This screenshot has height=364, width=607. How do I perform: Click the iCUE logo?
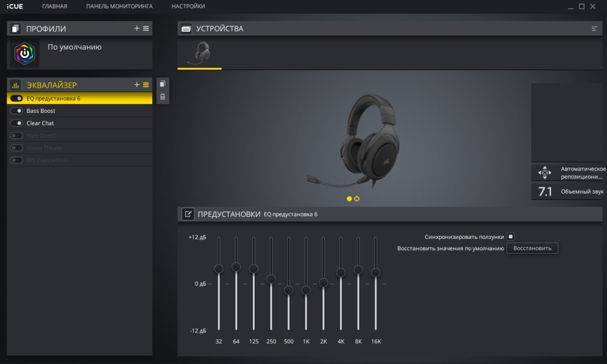[15, 6]
